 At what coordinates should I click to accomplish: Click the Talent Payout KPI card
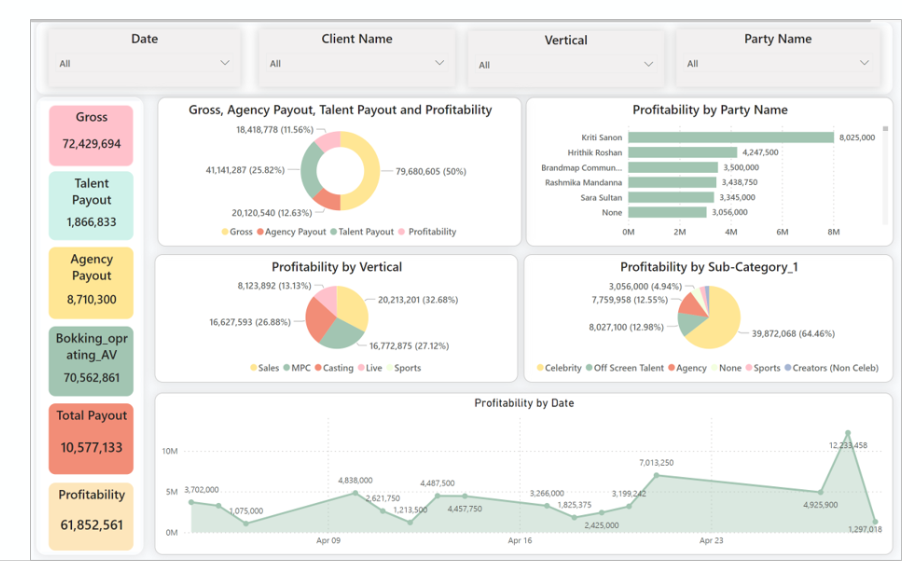point(91,203)
